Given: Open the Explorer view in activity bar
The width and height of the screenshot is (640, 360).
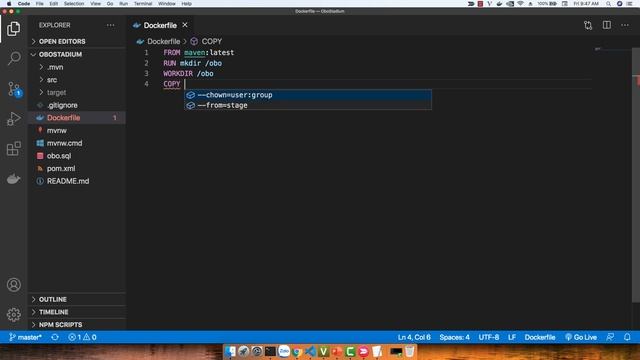Looking at the screenshot, I should 13,29.
